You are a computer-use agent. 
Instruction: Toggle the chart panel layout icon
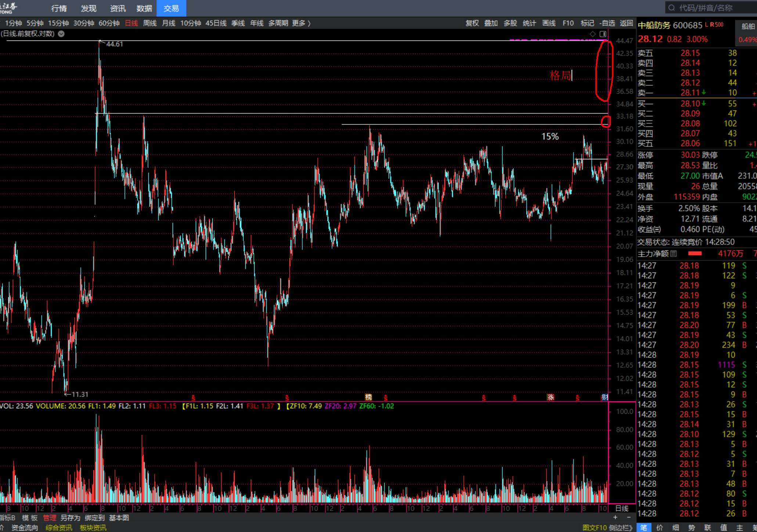603,34
